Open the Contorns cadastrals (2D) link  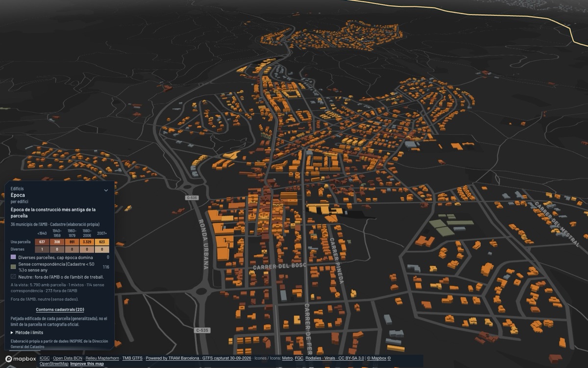60,310
